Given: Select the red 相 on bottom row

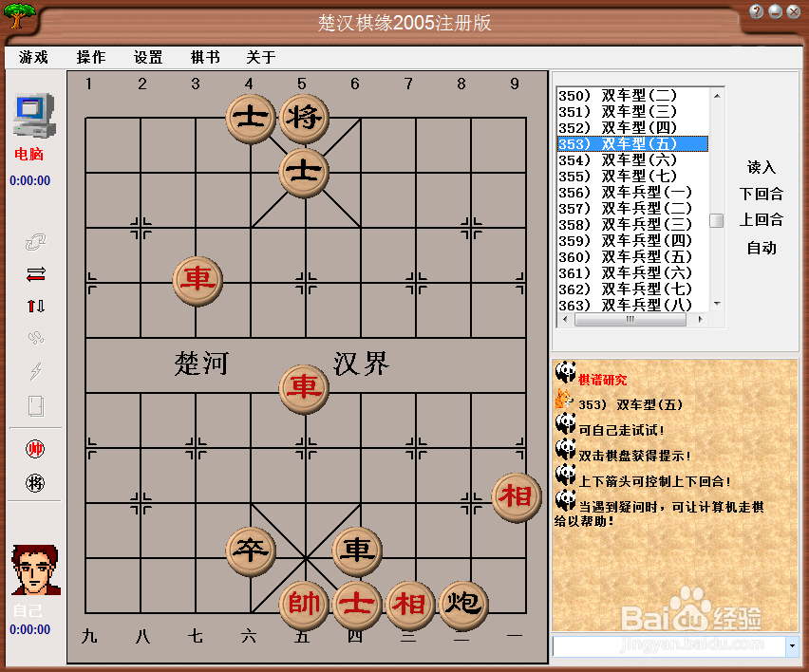Looking at the screenshot, I should pyautogui.click(x=410, y=605).
